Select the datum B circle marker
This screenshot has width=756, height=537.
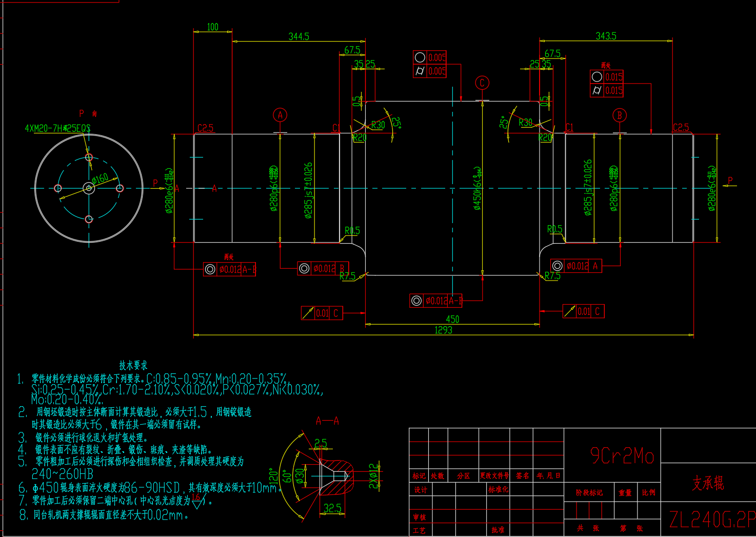(x=620, y=115)
